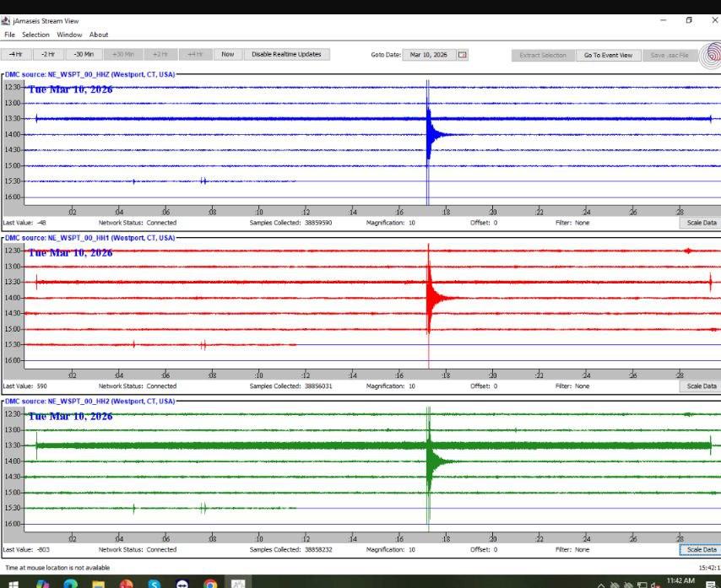Image resolution: width=721 pixels, height=588 pixels.
Task: Open the Window menu
Action: [69, 35]
